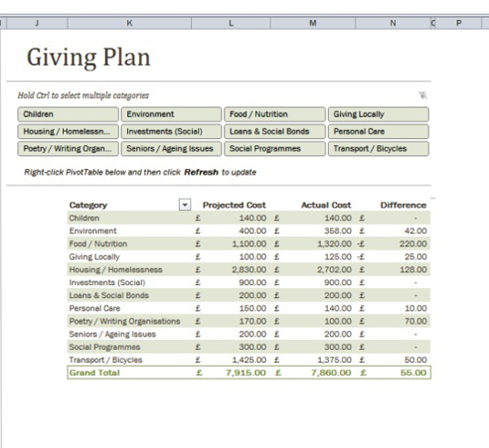Filter by Seniors / Ageing Issues

click(x=171, y=148)
